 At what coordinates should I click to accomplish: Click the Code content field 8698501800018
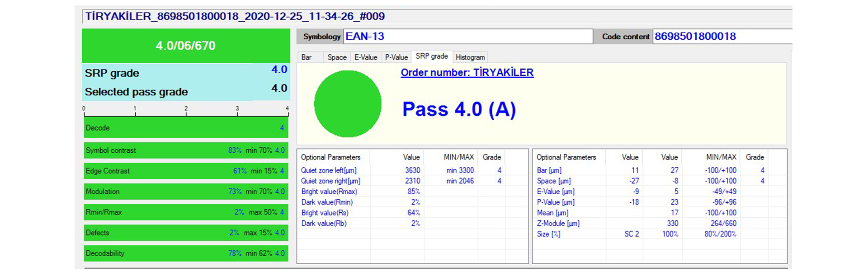722,36
